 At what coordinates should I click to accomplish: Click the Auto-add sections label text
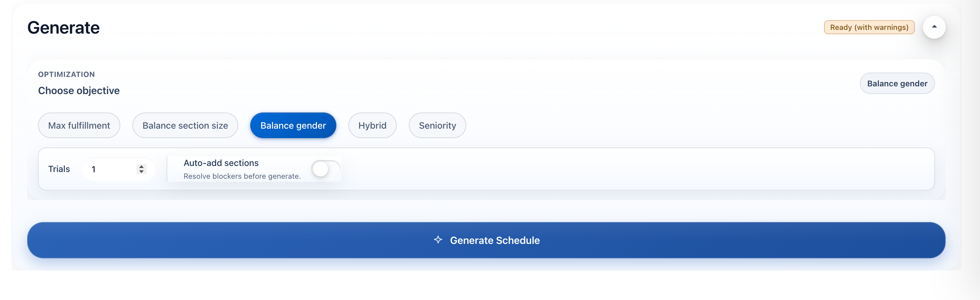[x=221, y=163]
